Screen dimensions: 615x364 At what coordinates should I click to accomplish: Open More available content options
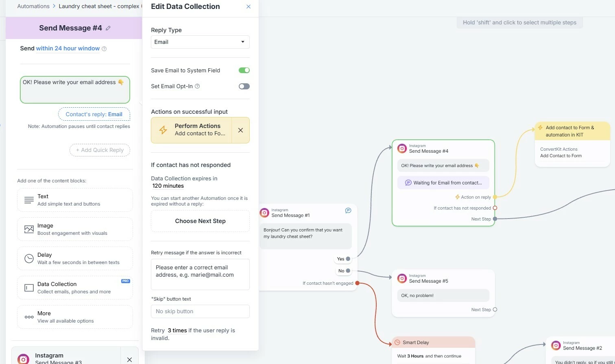(75, 317)
